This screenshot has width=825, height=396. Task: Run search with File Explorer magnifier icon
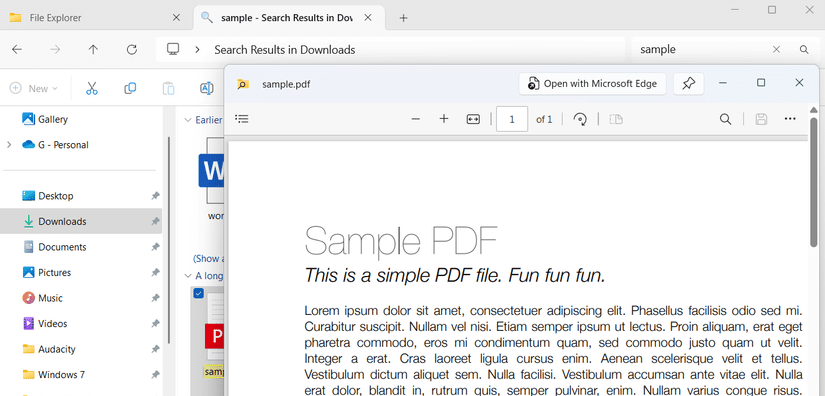(804, 49)
